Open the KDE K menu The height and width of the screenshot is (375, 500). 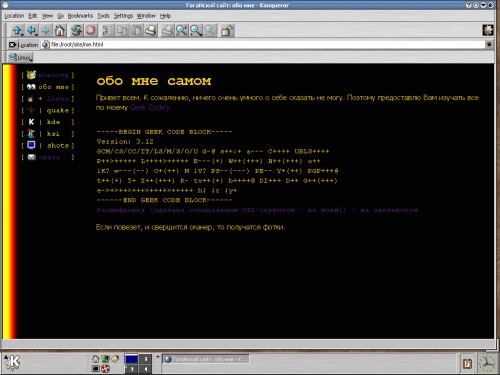[12, 362]
